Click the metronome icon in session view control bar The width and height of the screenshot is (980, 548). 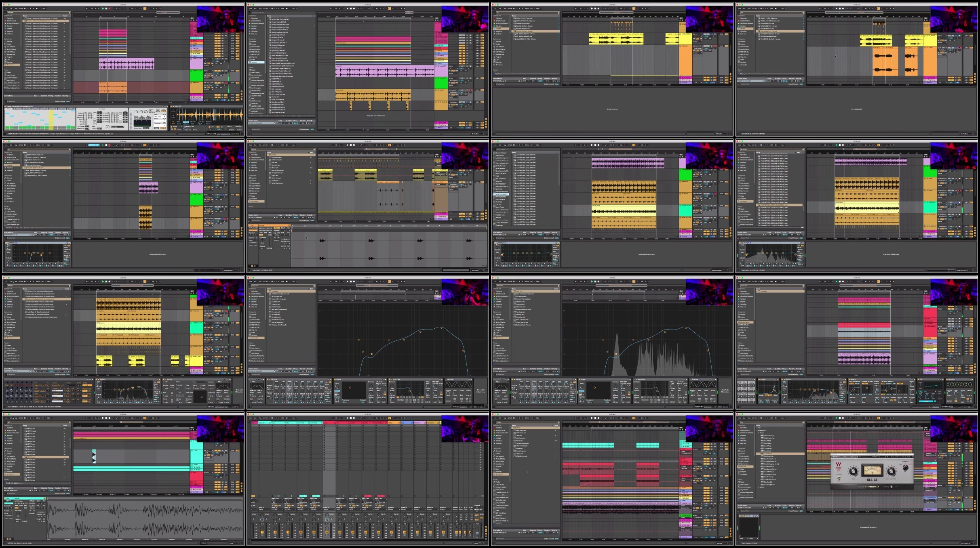287,418
